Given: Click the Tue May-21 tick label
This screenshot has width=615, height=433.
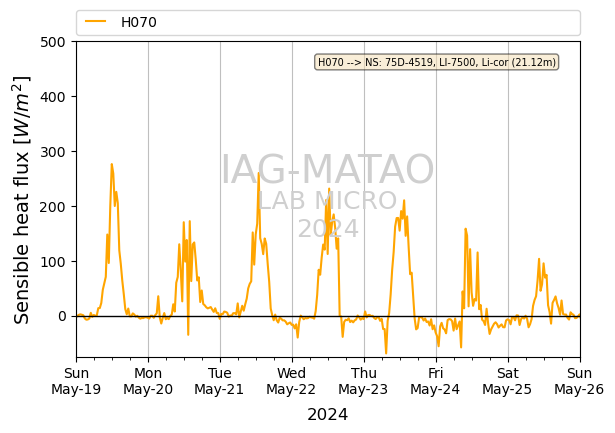Looking at the screenshot, I should click(219, 381).
